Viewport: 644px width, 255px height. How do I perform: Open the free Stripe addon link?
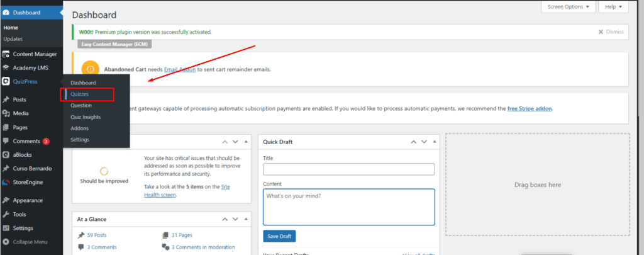coord(530,109)
